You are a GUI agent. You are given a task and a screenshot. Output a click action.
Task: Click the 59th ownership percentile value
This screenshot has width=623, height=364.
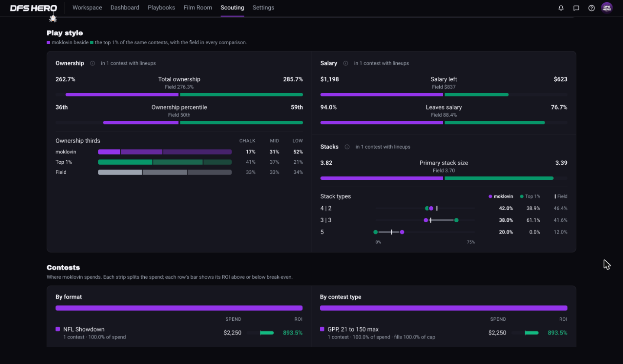click(297, 107)
